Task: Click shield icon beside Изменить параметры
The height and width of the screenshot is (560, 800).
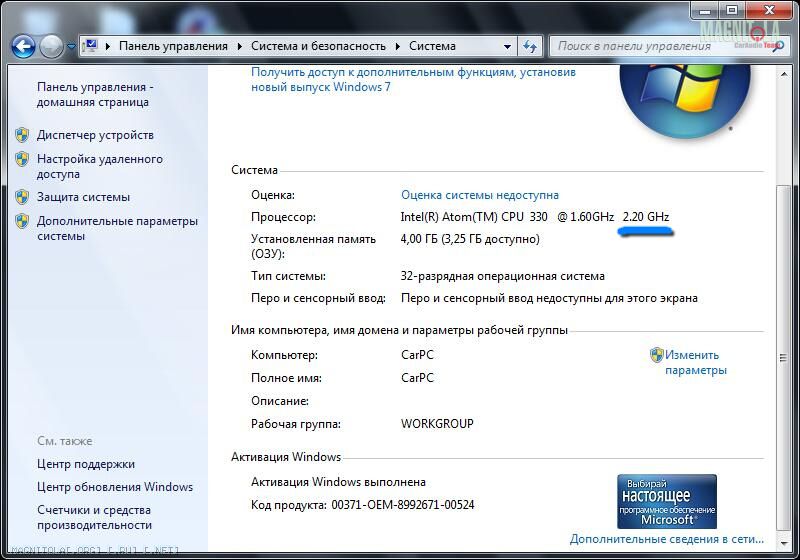Action: (656, 355)
